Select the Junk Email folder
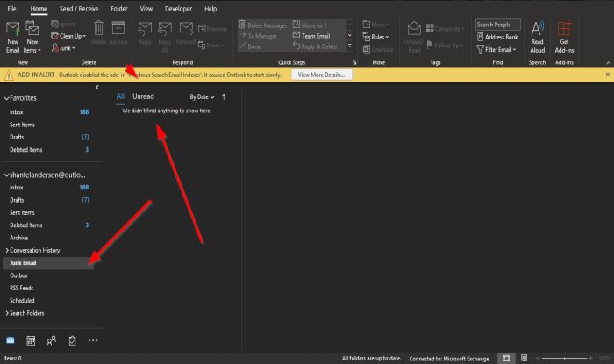The height and width of the screenshot is (364, 614). [x=49, y=262]
